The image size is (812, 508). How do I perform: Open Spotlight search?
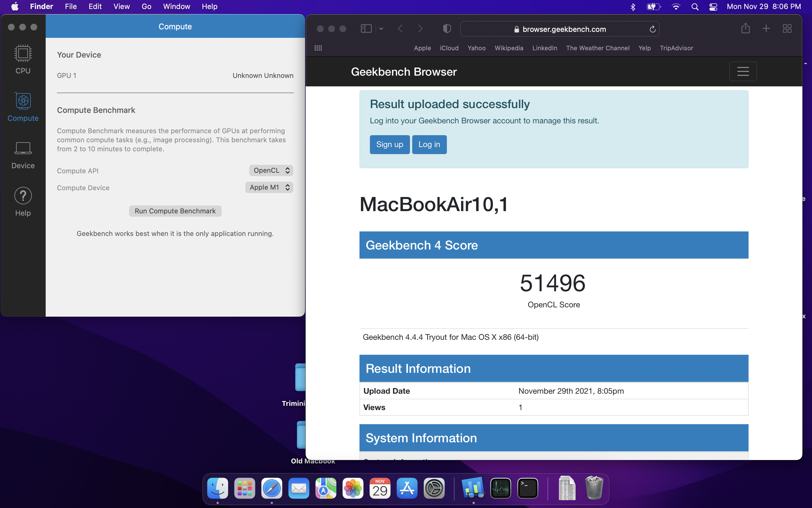[x=695, y=7]
